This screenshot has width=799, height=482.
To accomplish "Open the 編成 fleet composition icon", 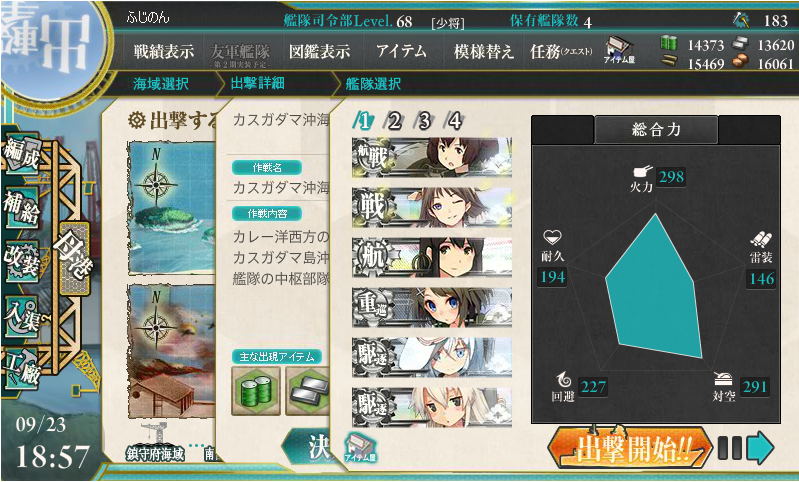I will 21,153.
